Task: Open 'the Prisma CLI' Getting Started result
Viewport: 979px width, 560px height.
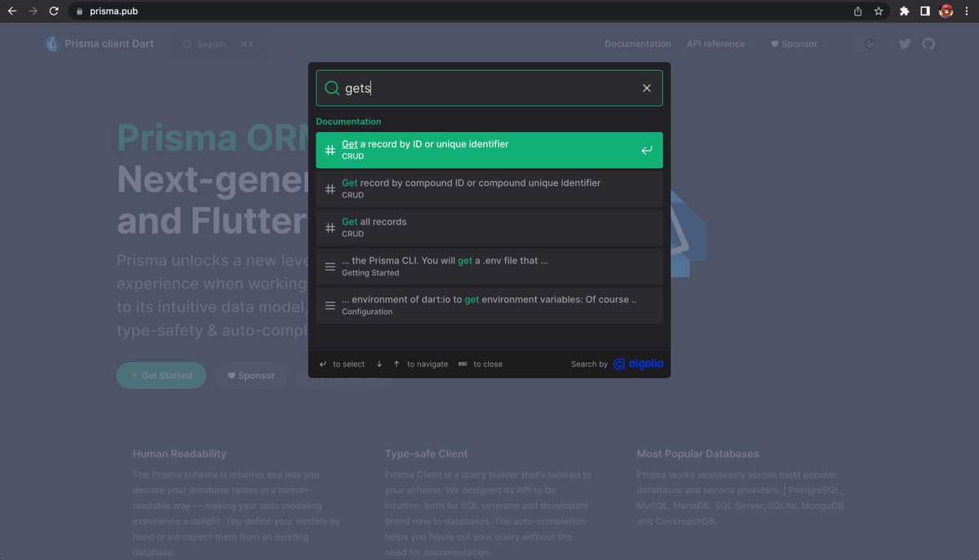Action: point(489,267)
